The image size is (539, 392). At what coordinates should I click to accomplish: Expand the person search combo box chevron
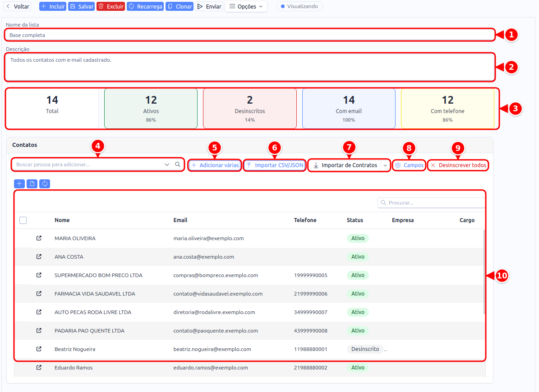(167, 164)
